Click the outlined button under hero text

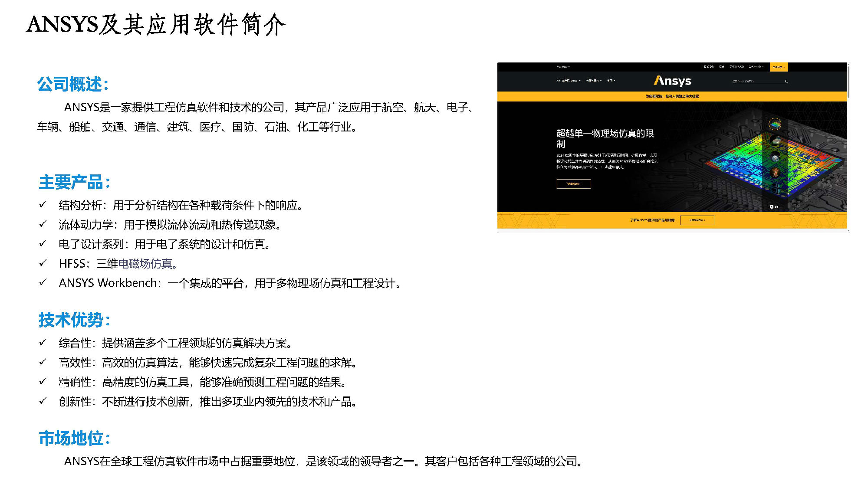(573, 184)
